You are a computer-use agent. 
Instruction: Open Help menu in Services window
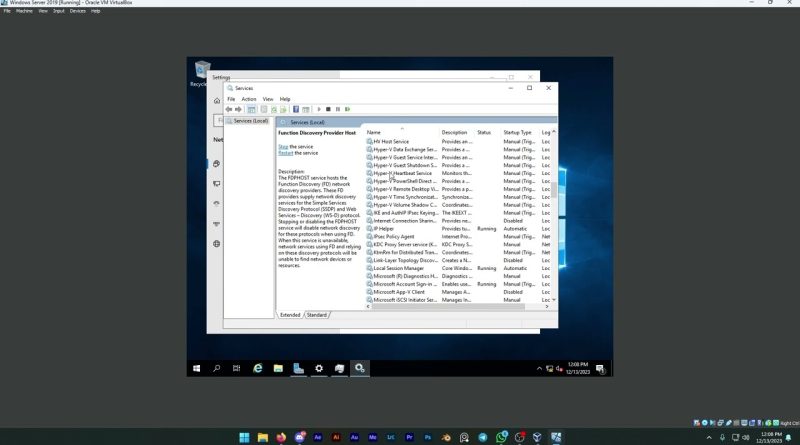(285, 99)
